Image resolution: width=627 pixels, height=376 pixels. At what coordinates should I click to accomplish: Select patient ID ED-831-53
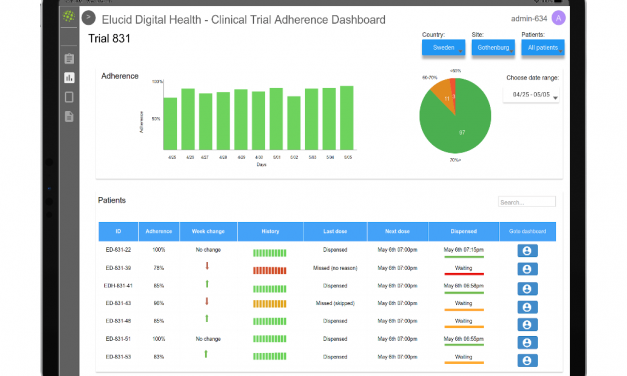click(x=118, y=357)
